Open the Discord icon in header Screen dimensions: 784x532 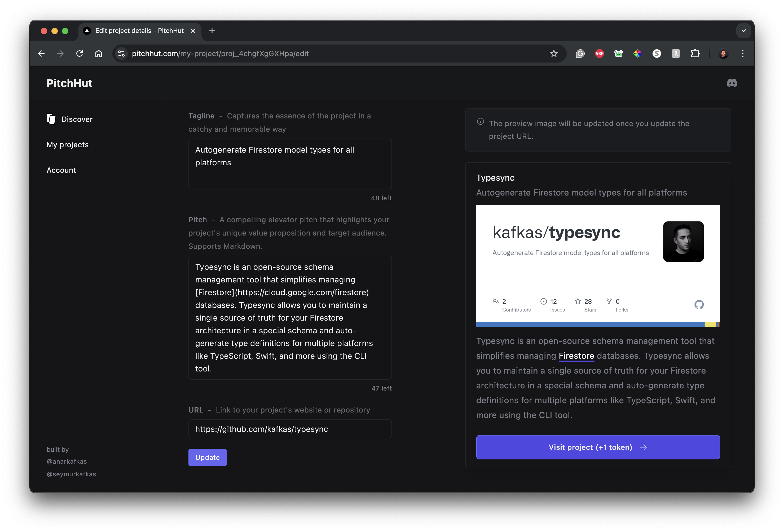point(732,83)
